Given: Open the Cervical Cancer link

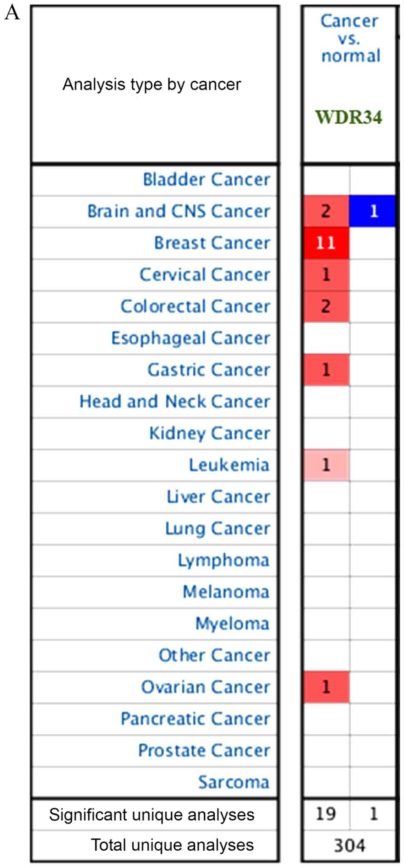Looking at the screenshot, I should pos(205,275).
